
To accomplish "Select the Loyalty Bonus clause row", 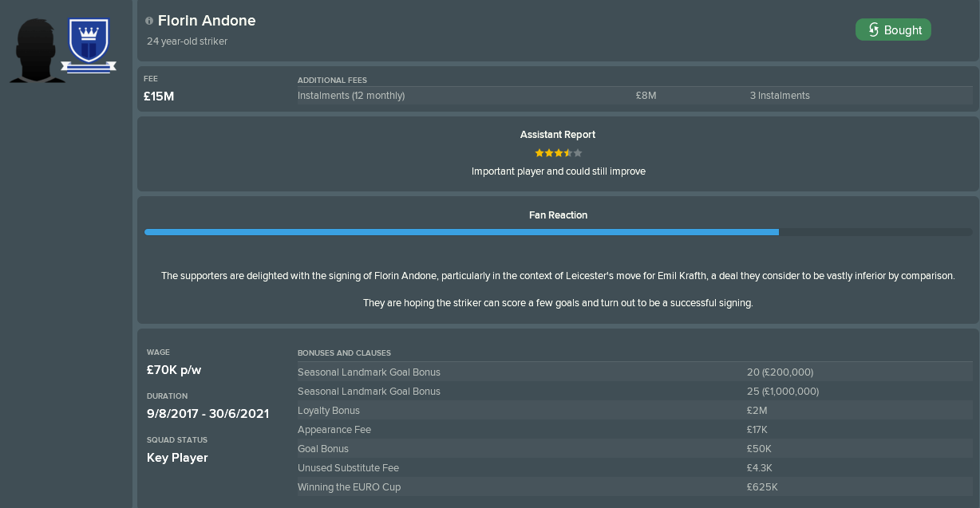I will tap(635, 411).
